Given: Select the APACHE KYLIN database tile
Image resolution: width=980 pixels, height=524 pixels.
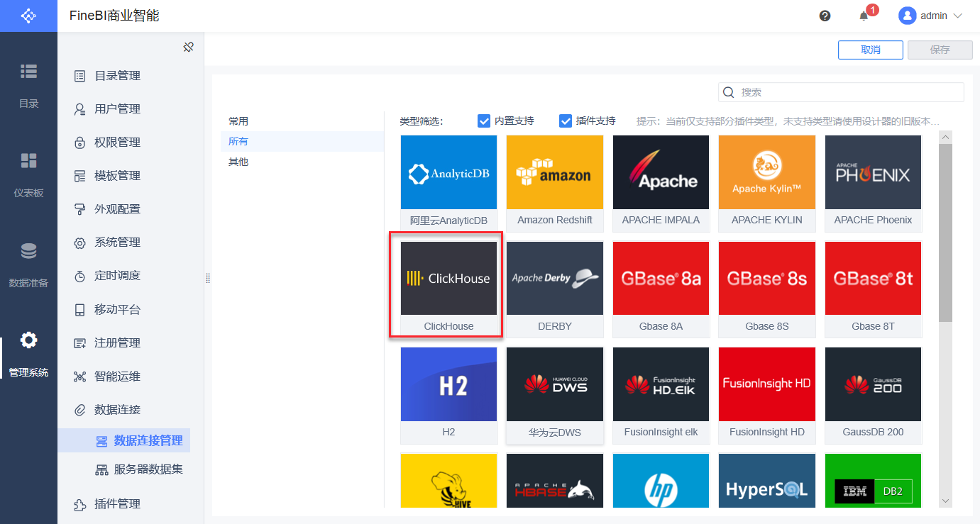Looking at the screenshot, I should tap(767, 183).
